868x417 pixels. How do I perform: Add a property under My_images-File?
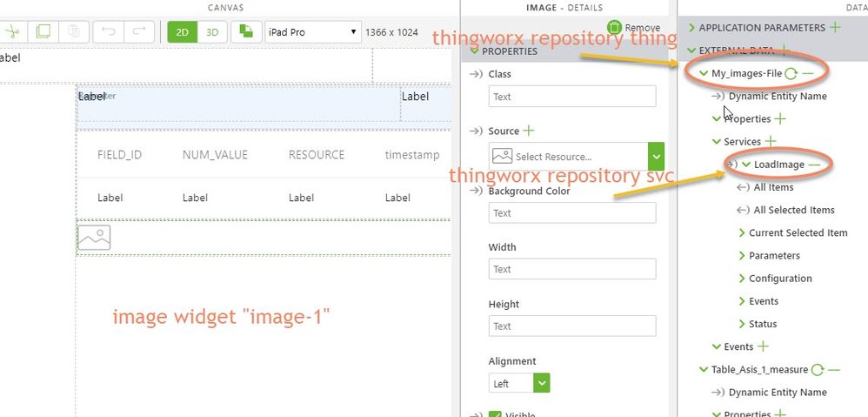click(780, 118)
